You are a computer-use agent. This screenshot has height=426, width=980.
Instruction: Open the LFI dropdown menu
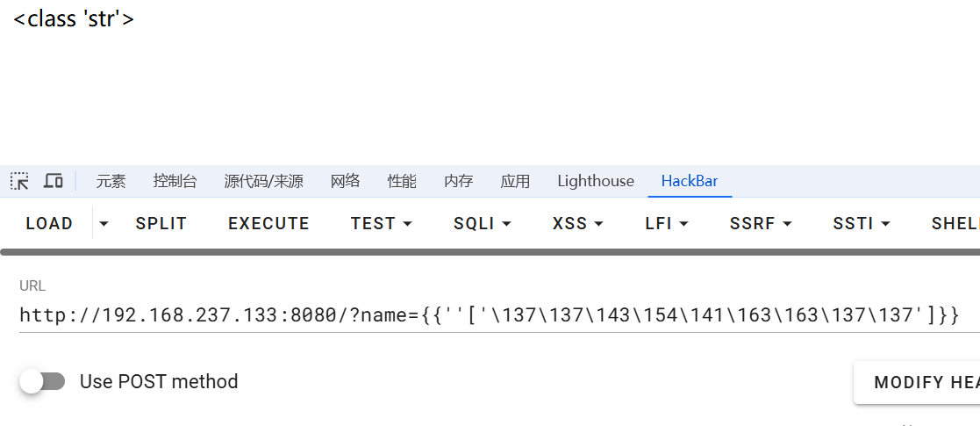666,224
